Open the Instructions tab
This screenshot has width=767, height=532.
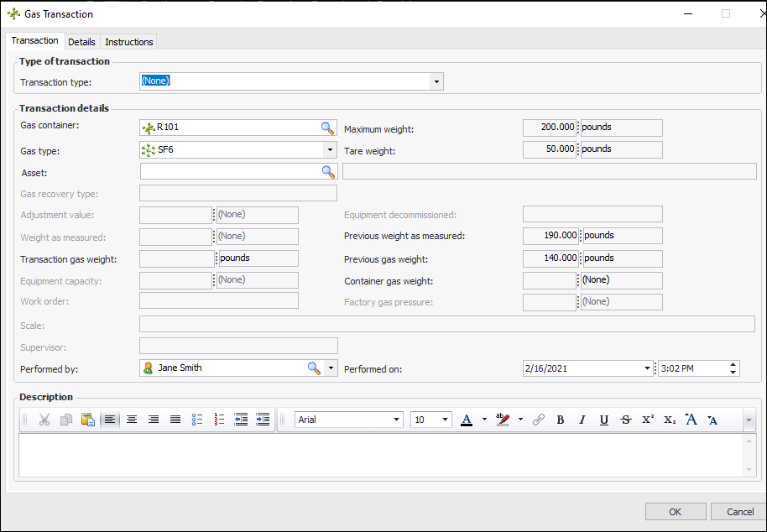[x=129, y=42]
